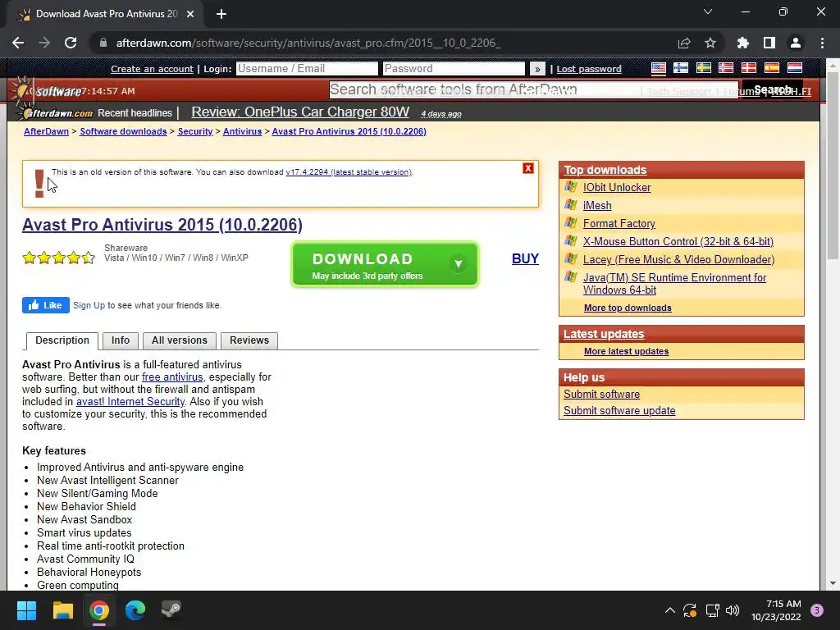Go back to the previous page
Image resolution: width=840 pixels, height=630 pixels.
[x=18, y=43]
